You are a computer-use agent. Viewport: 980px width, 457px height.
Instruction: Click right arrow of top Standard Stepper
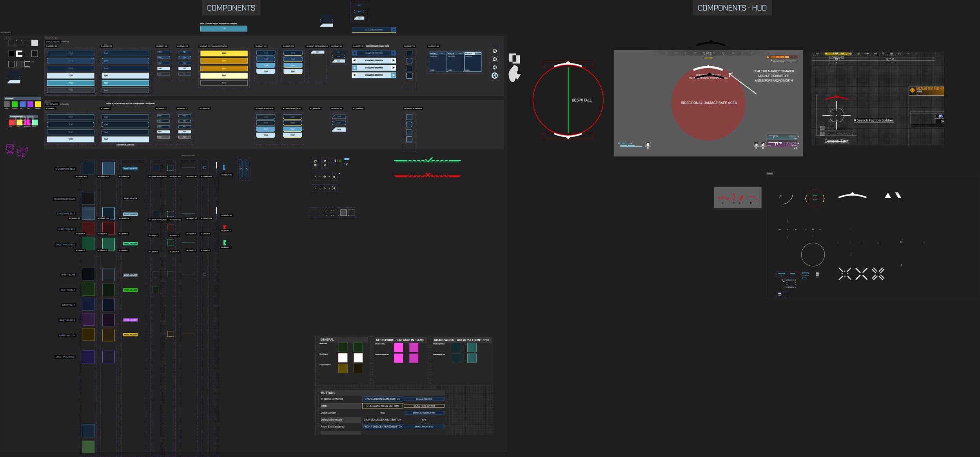(394, 53)
